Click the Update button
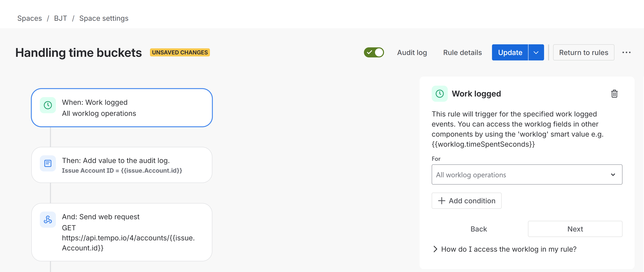The height and width of the screenshot is (272, 644). tap(510, 52)
